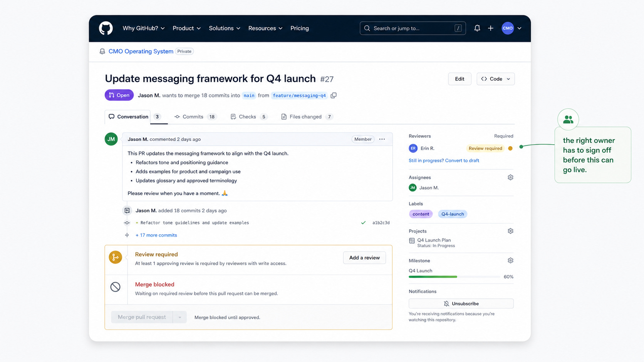The height and width of the screenshot is (362, 644).
Task: Expand the Solutions menu
Action: [x=225, y=28]
